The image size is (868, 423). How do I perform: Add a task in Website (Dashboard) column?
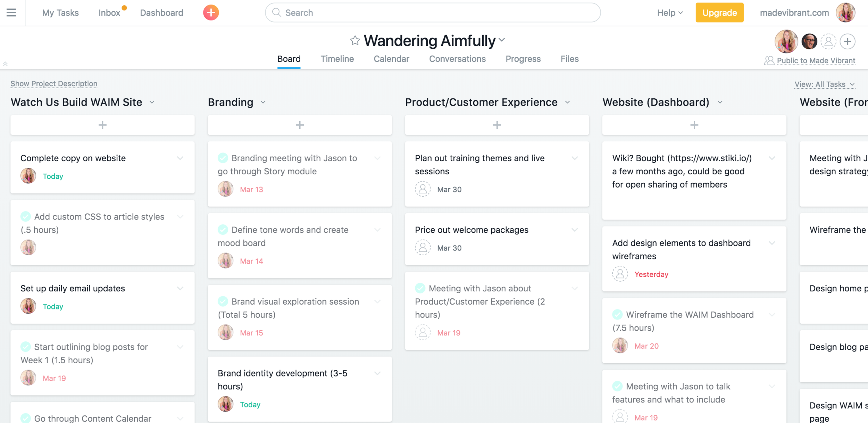(694, 125)
